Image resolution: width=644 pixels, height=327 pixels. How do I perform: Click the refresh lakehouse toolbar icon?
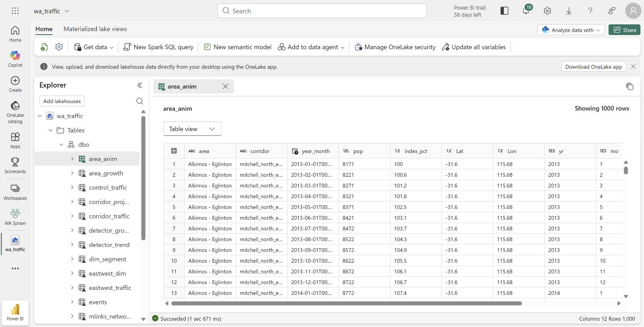[x=44, y=47]
